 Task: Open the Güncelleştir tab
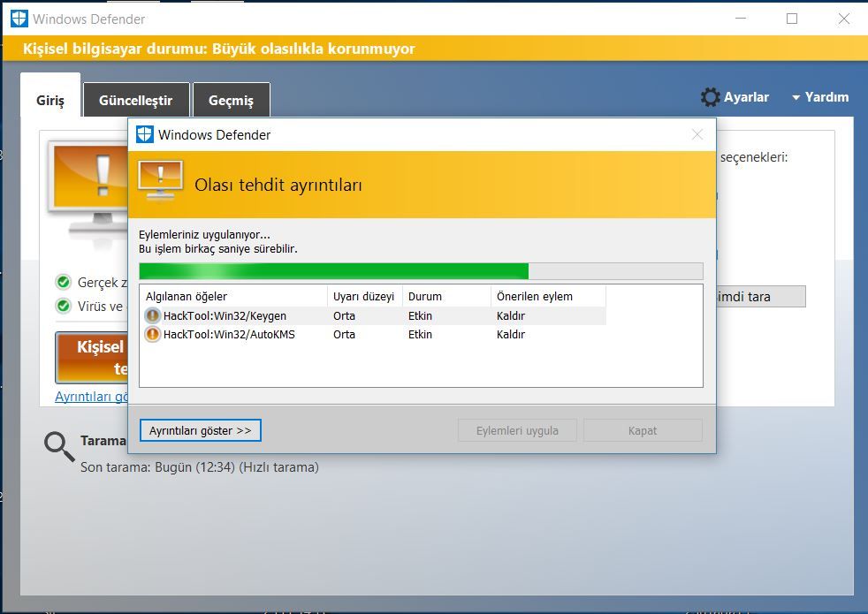(136, 100)
